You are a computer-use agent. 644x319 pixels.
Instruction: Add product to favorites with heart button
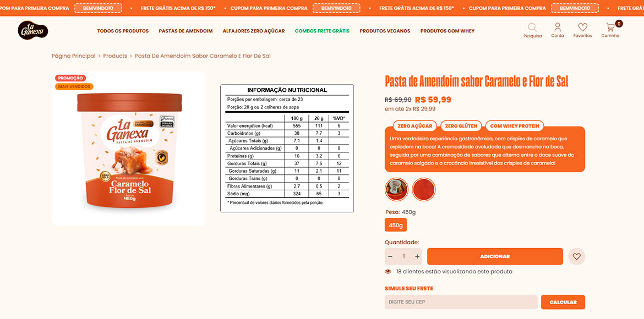[x=577, y=256]
